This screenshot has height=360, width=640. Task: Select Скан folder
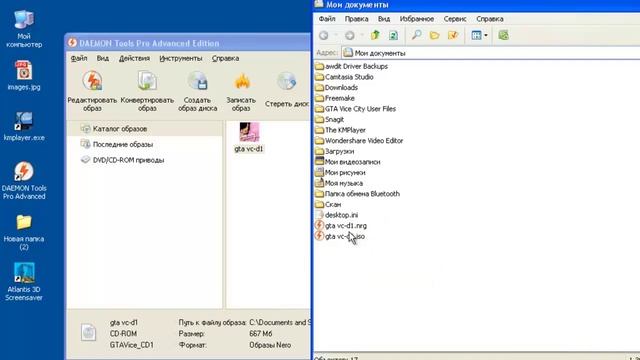(x=328, y=204)
